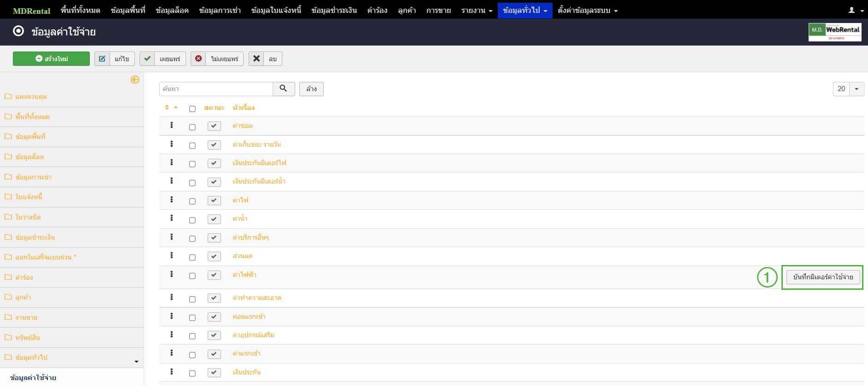The width and height of the screenshot is (868, 386).
Task: Toggle published status of ค่าทำความสะอาด
Action: [x=214, y=298]
